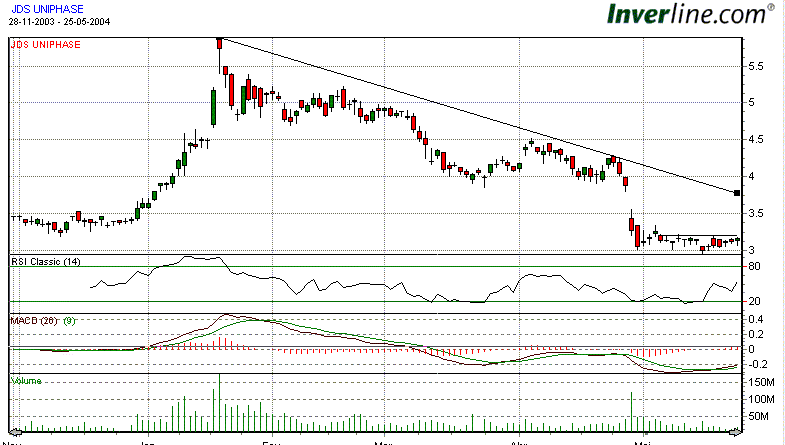Click the right scroll arrow under the chart

tap(735, 431)
